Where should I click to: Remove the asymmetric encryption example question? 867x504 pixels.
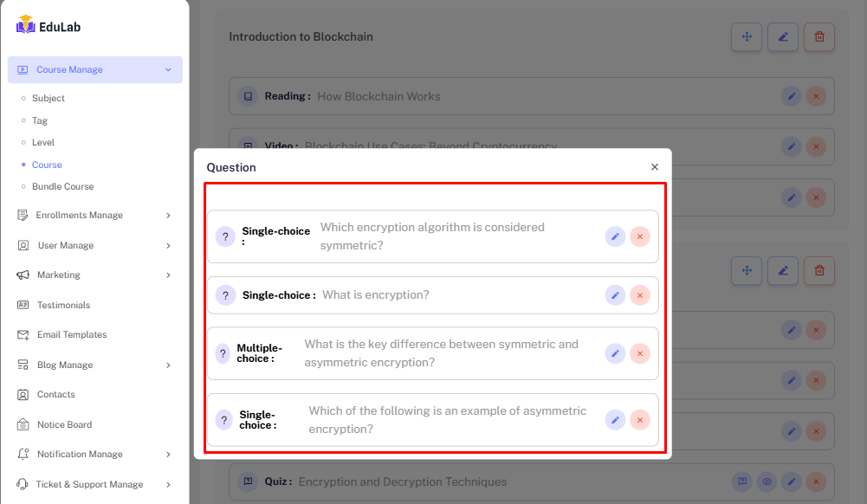[640, 420]
